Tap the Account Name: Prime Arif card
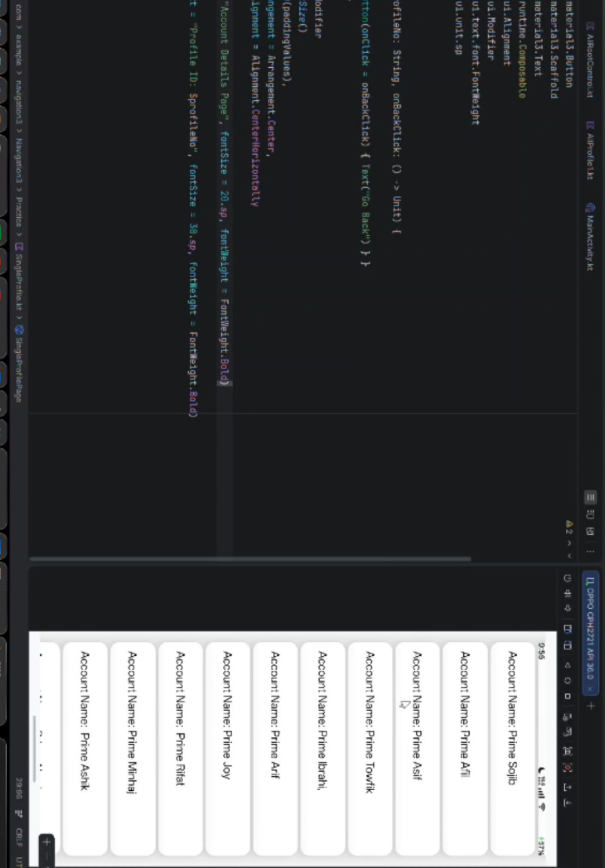 (x=275, y=749)
